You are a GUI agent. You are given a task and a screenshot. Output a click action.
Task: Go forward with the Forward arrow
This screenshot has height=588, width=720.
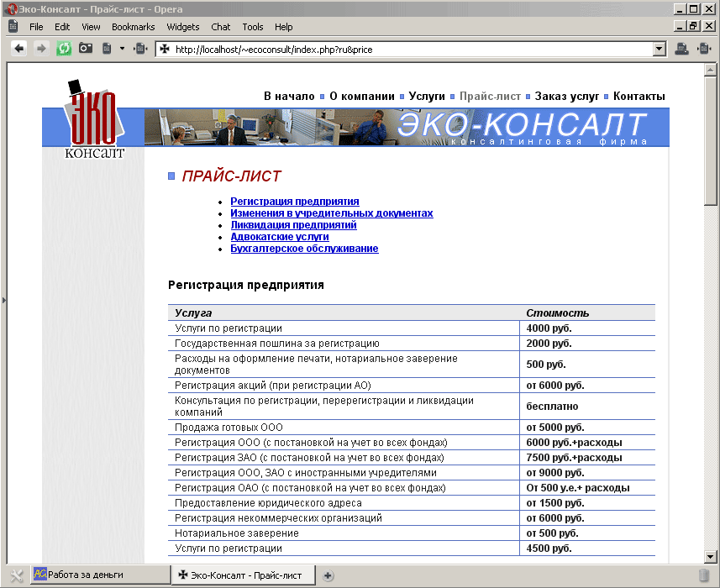point(41,48)
